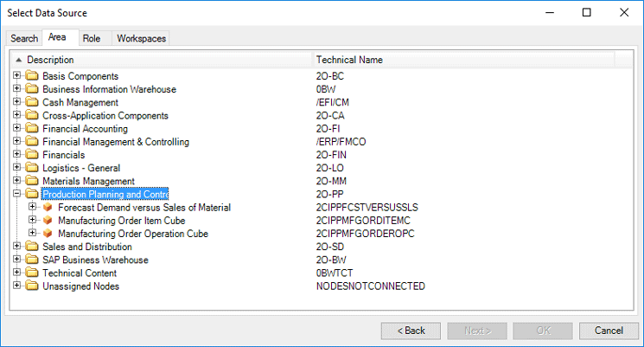The image size is (644, 347).
Task: Click the Financial Accounting folder icon
Action: tap(32, 129)
